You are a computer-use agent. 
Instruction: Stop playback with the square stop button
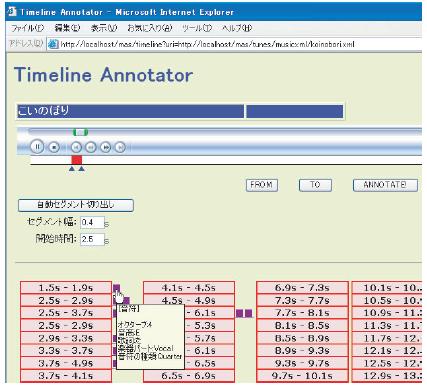pos(54,147)
